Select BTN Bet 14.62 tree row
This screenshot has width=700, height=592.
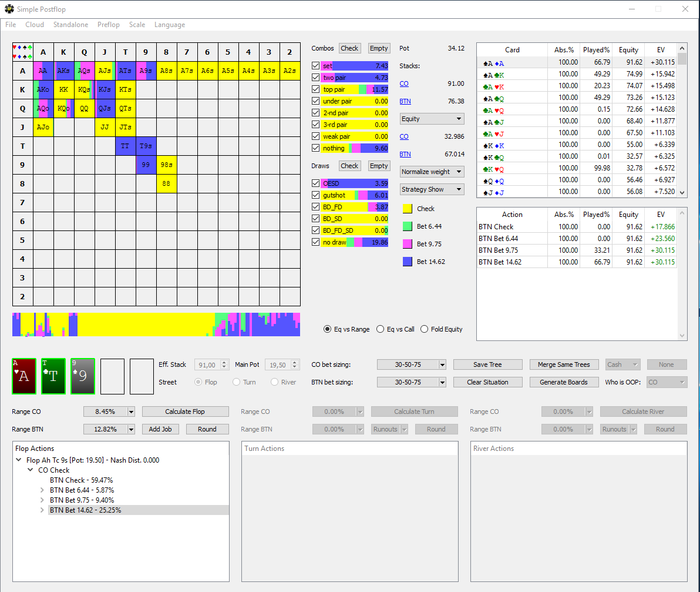[x=138, y=510]
